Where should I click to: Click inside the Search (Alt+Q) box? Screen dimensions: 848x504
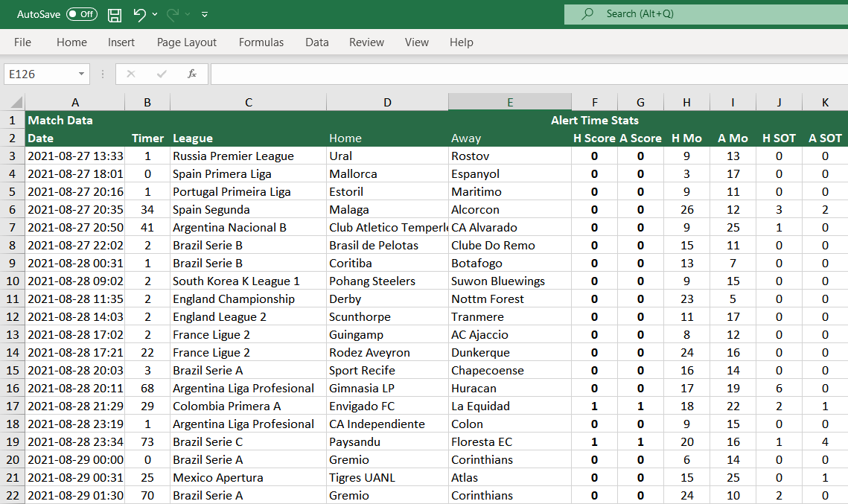click(x=655, y=13)
